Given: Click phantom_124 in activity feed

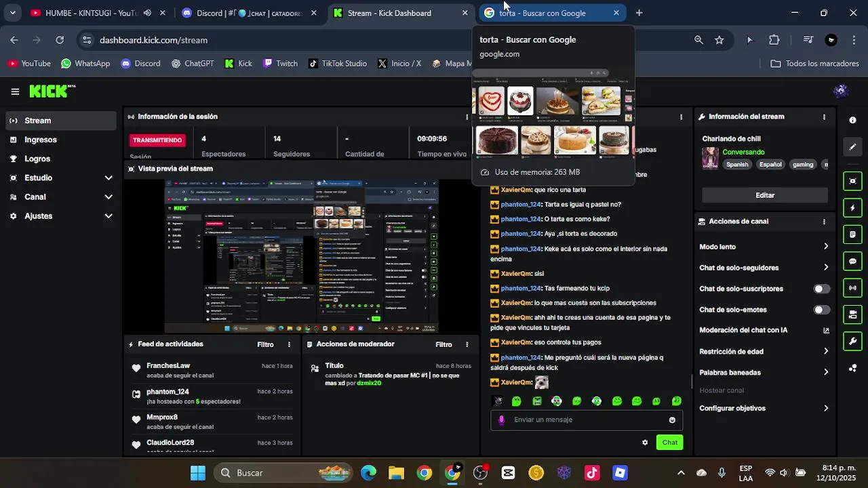Looking at the screenshot, I should click(167, 392).
